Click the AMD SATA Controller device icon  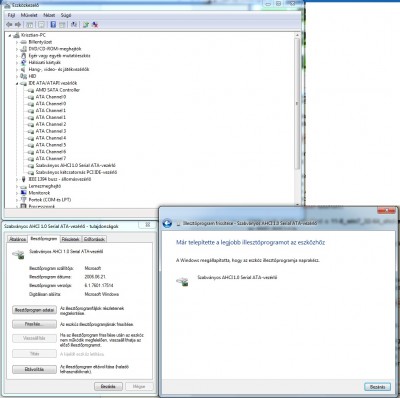[x=31, y=90]
